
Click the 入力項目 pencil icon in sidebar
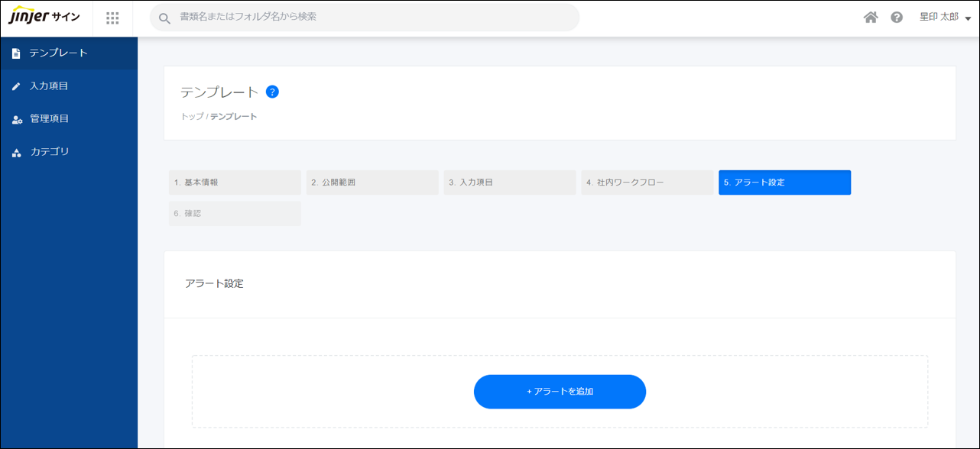click(16, 86)
